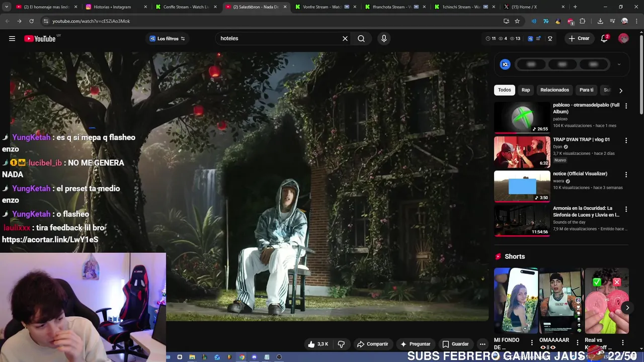Select the 'Relacionados' filter chip
Screen dimensions: 644x362
click(x=554, y=90)
